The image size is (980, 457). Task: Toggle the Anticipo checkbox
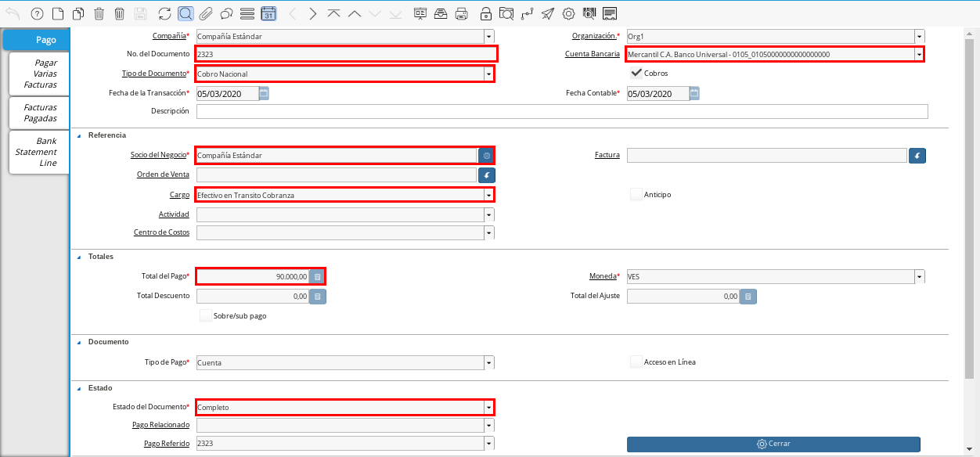pyautogui.click(x=636, y=194)
